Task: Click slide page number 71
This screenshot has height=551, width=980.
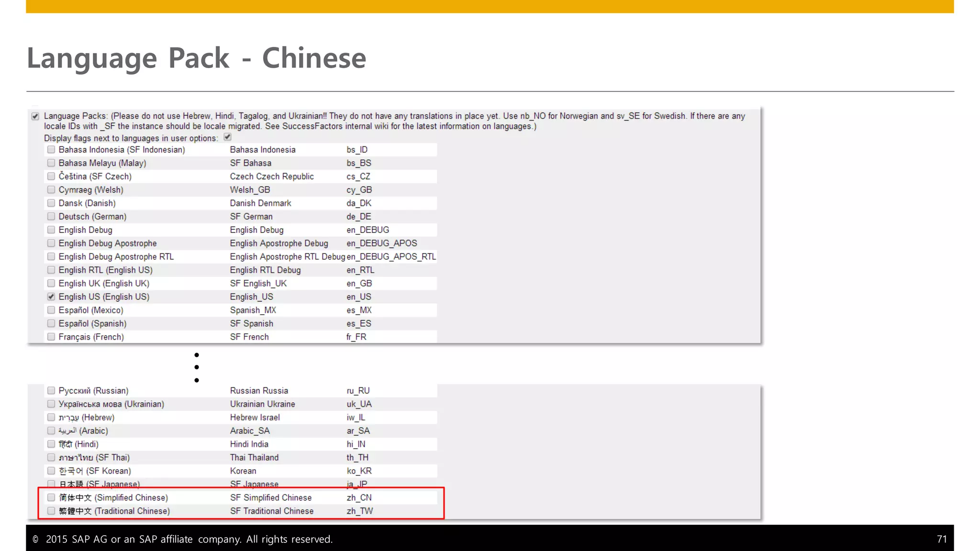Action: coord(942,540)
